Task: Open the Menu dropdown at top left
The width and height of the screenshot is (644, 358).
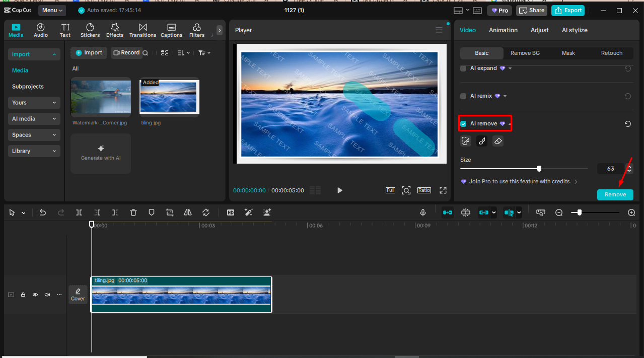Action: (52, 10)
